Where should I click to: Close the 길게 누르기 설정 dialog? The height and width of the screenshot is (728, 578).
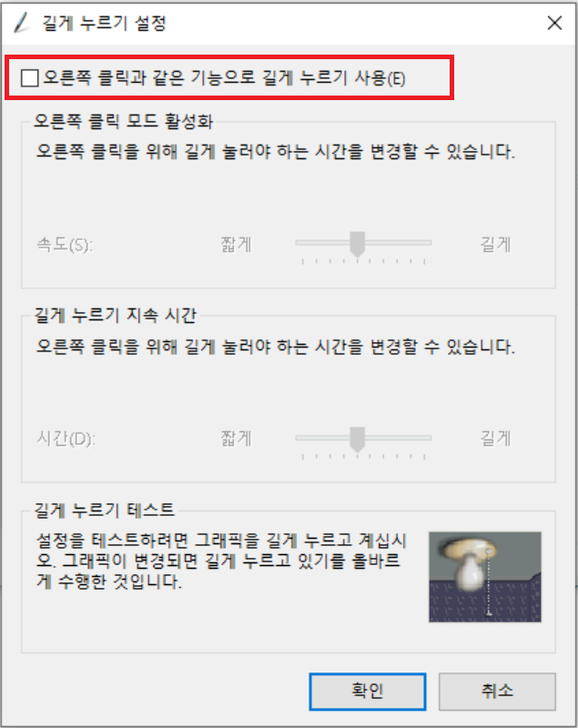(554, 23)
